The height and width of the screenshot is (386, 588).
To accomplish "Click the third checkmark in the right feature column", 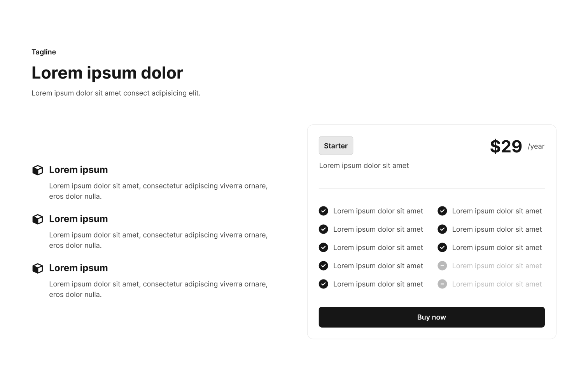I will point(442,248).
